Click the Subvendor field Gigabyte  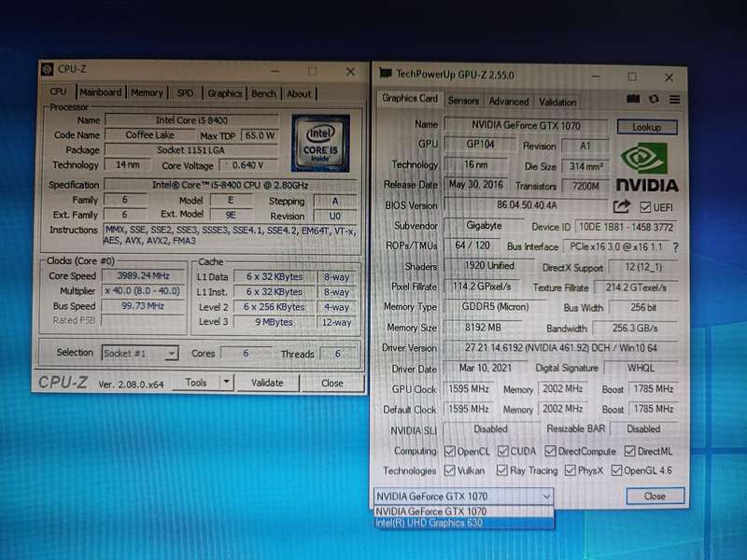pyautogui.click(x=484, y=225)
